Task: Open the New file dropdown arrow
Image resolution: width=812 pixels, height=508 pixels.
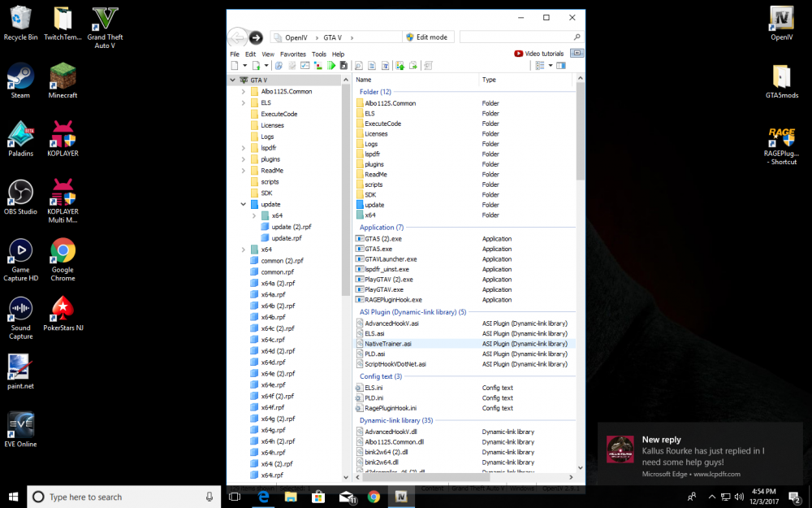Action: [x=244, y=66]
